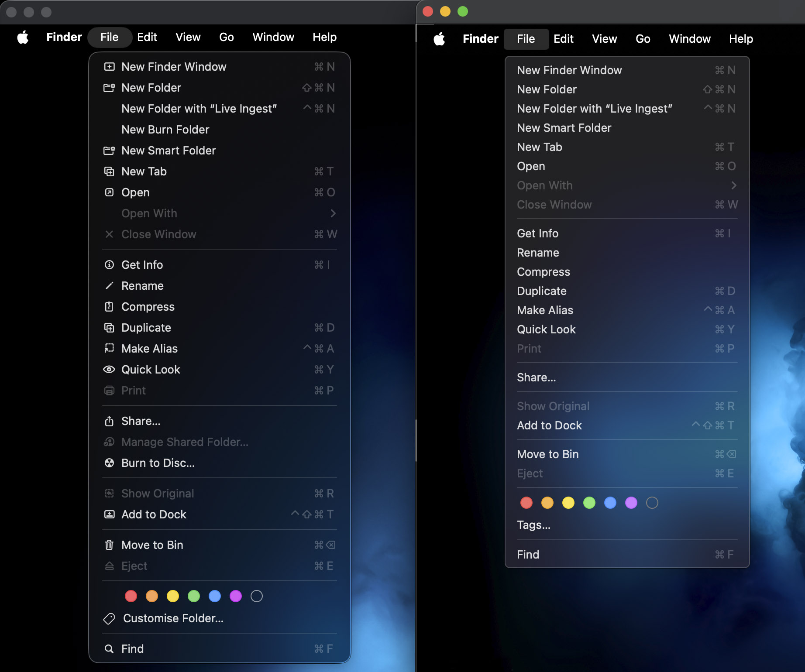The image size is (805, 672).
Task: Select the yellow tag color in right menu
Action: click(x=568, y=503)
